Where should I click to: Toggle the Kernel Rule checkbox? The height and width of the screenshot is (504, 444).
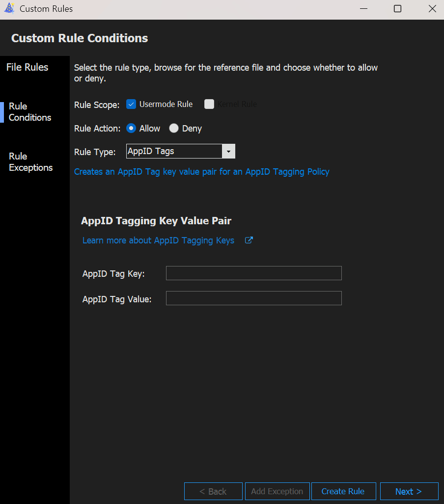coord(209,104)
